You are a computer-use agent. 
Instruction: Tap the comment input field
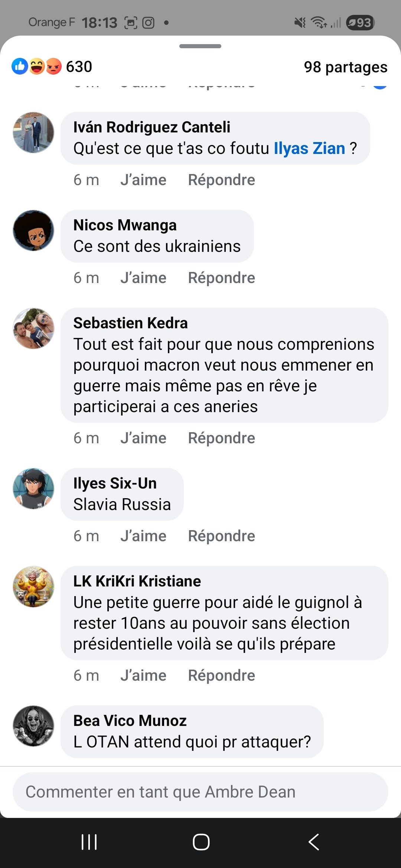pyautogui.click(x=200, y=792)
